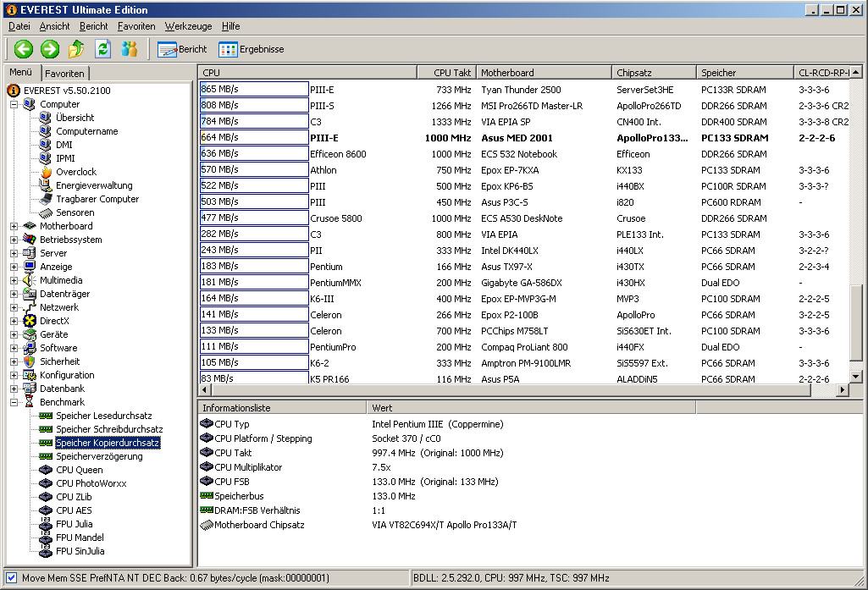This screenshot has height=590, width=868.
Task: Click the horizontal scrollbar right arrow
Action: click(x=842, y=390)
